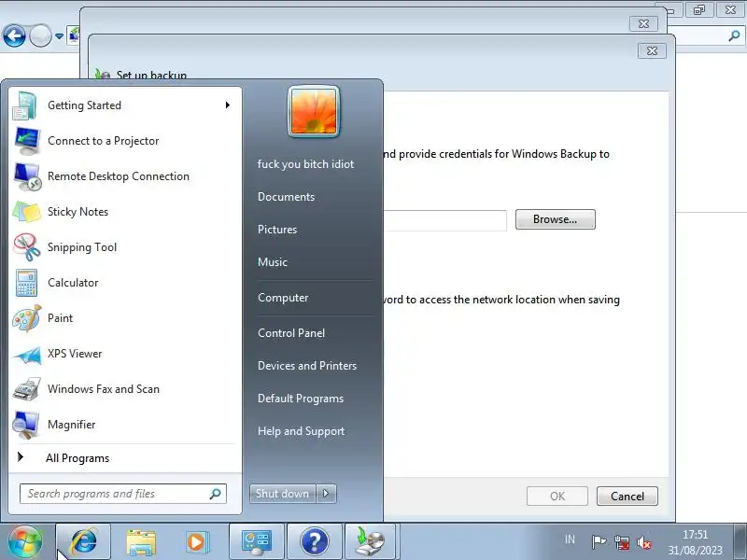Click the search icon in Explorer window
The image size is (747, 560).
tap(734, 35)
